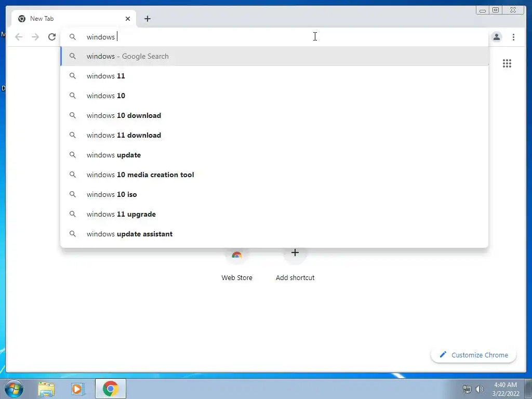Click search icon beside 'windows 10 iso' suggestion
This screenshot has width=532, height=399.
pyautogui.click(x=73, y=194)
